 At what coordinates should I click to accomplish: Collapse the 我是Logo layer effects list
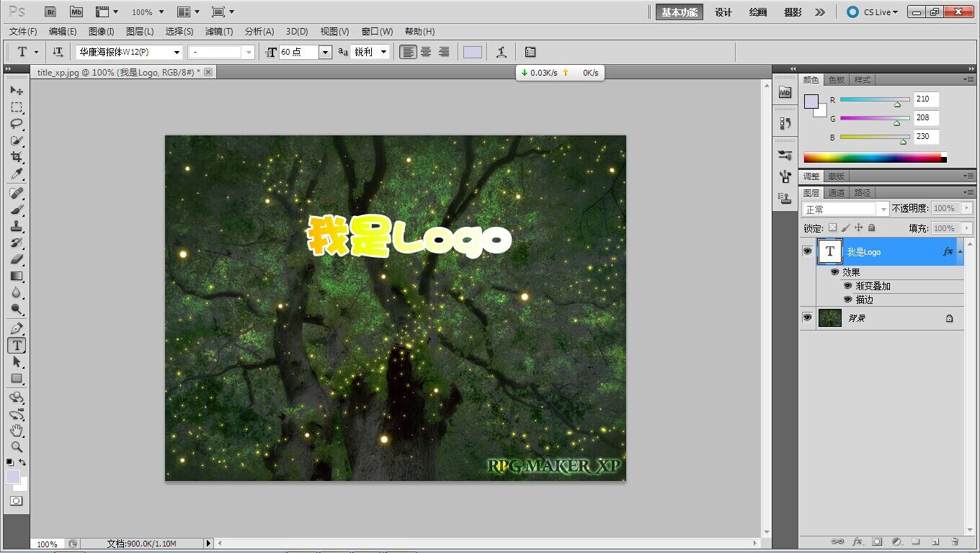pos(960,251)
